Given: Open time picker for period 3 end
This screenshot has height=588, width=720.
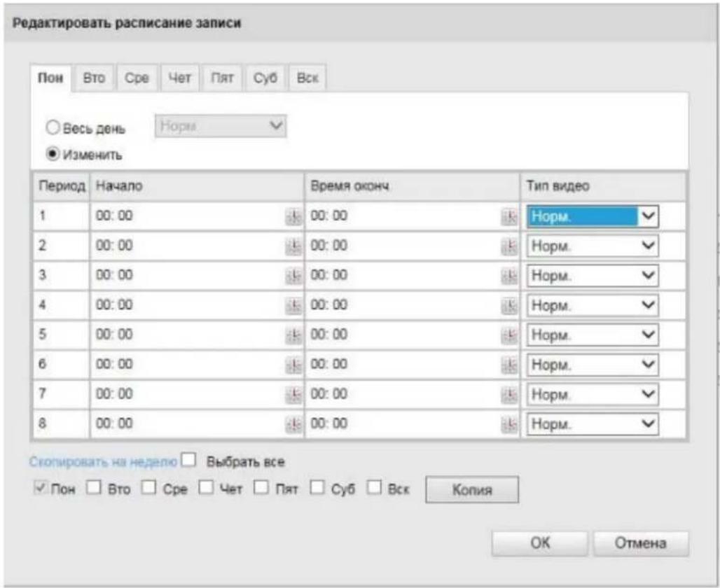Looking at the screenshot, I should coord(508,276).
